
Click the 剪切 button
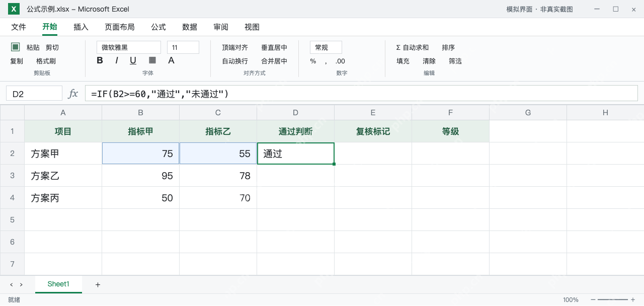pos(52,47)
